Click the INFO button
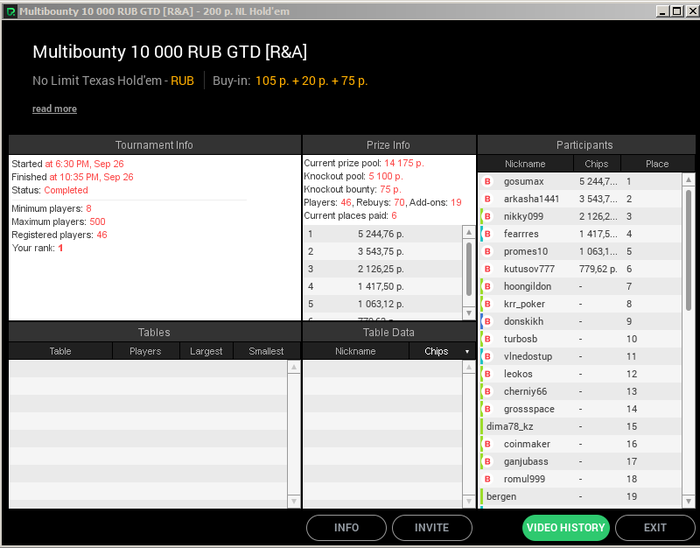This screenshot has width=700, height=548. (x=346, y=527)
